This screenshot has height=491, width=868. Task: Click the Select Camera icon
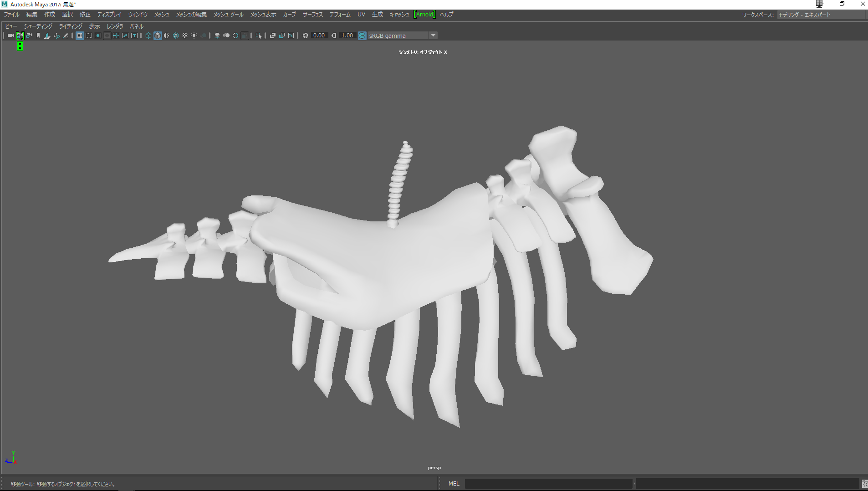[x=10, y=36]
